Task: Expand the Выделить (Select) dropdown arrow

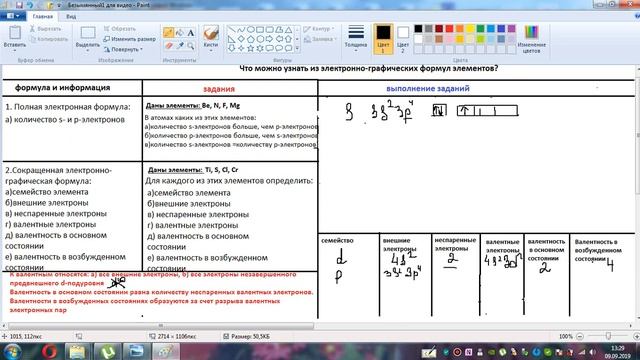Action: [87, 50]
